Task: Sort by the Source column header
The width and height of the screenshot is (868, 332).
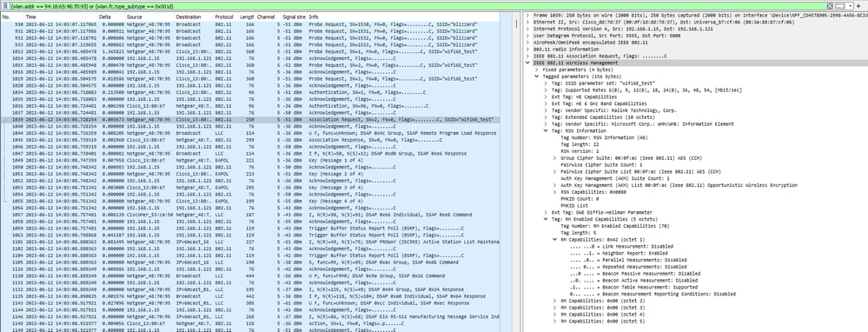Action: 135,17
